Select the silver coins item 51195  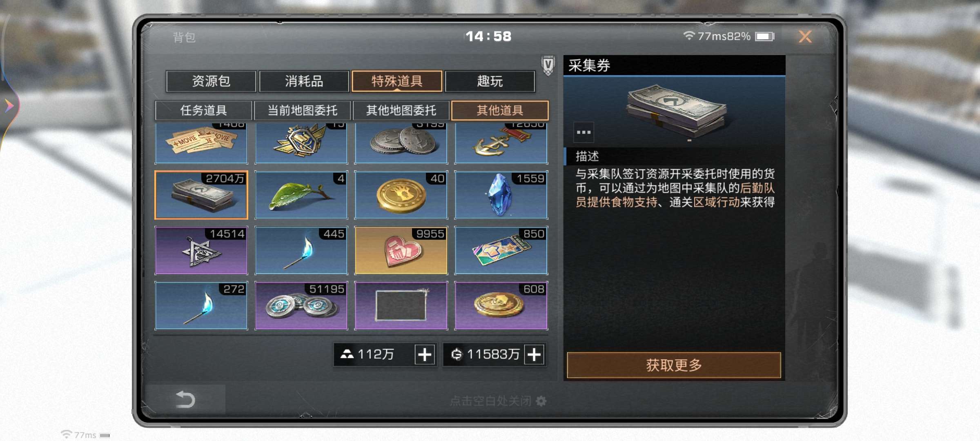coord(301,305)
